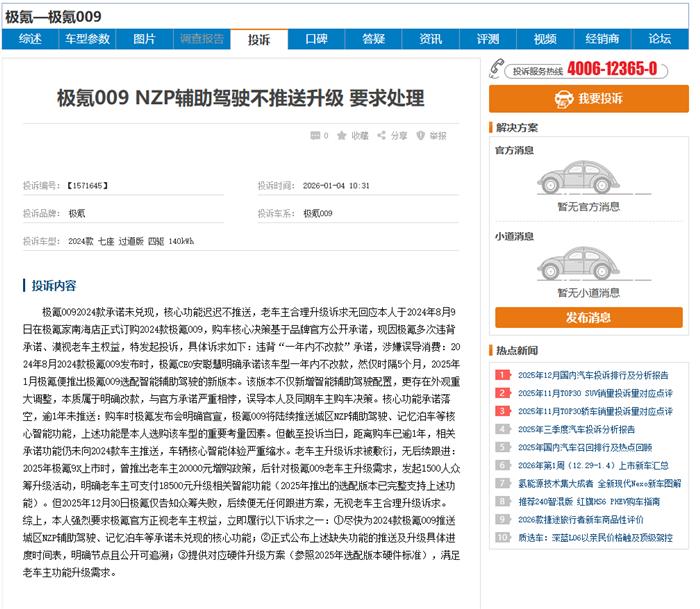The height and width of the screenshot is (609, 700).
Task: Click the 分享 share icon
Action: (383, 136)
